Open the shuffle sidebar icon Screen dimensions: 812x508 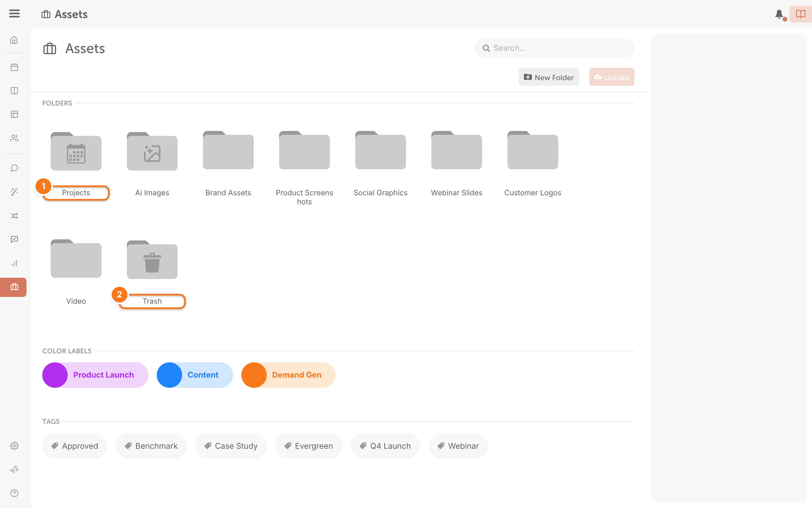point(14,216)
